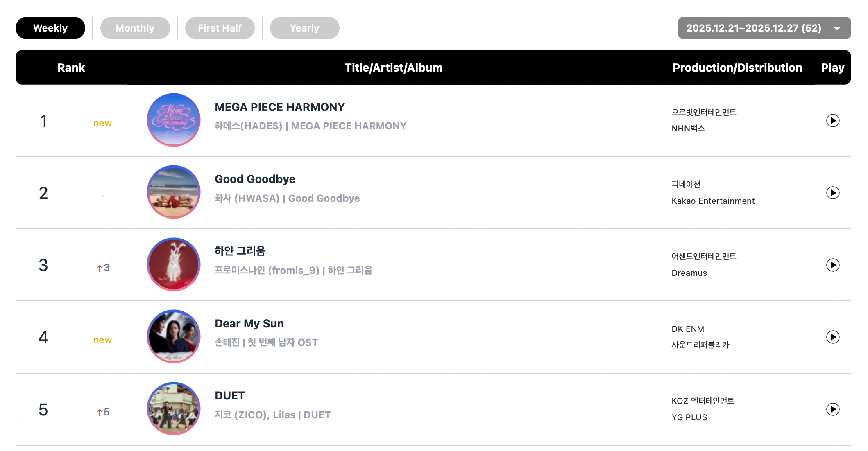Screen dimensions: 868x451
Task: Open MEGA PIECE HARMONY album cover
Action: (174, 120)
